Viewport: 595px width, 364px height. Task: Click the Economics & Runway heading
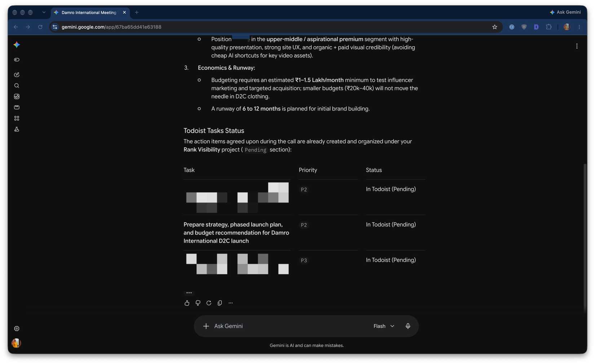(x=226, y=68)
